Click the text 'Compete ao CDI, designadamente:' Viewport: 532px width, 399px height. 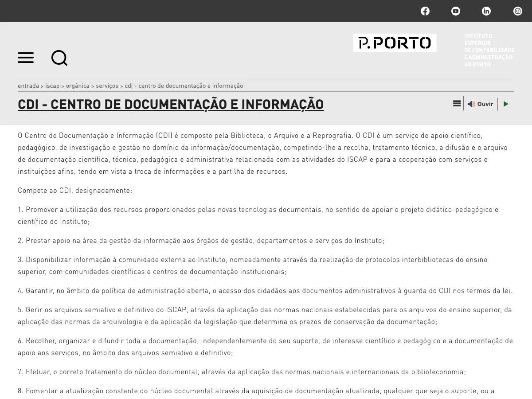(x=75, y=191)
